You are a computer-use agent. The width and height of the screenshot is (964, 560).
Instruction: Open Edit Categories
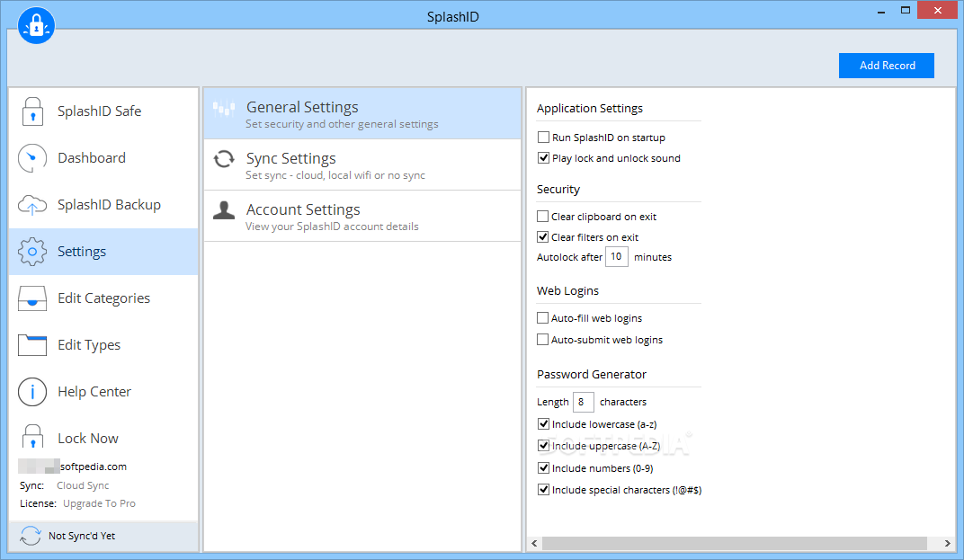coord(103,298)
